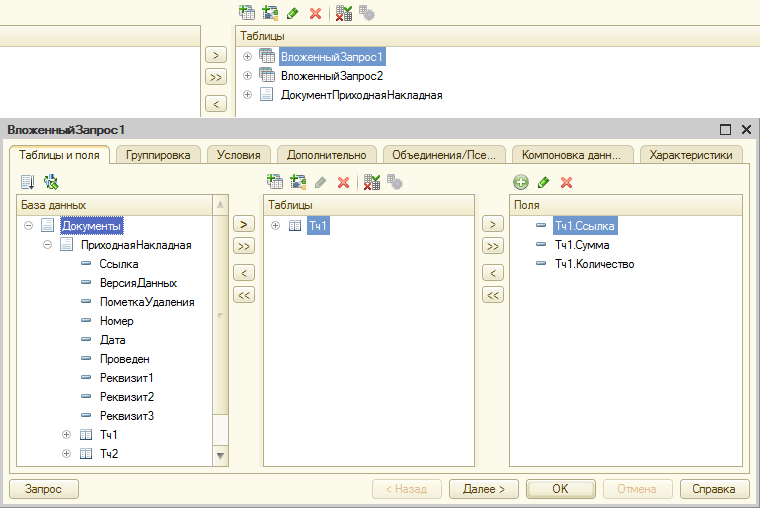The width and height of the screenshot is (760, 508).
Task: Open the Условия tab
Action: click(x=240, y=155)
